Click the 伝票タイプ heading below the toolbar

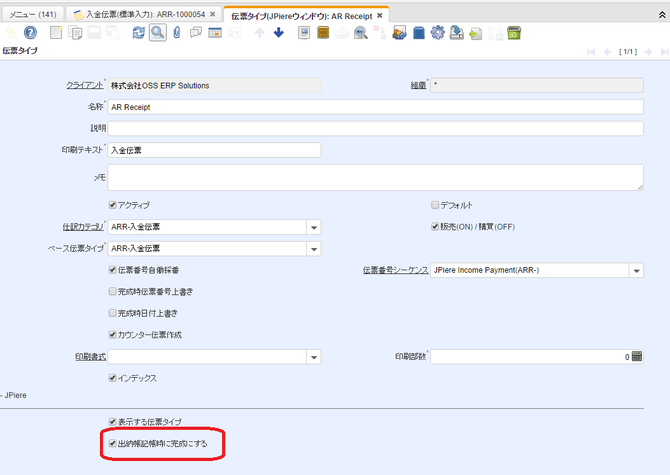[x=20, y=50]
